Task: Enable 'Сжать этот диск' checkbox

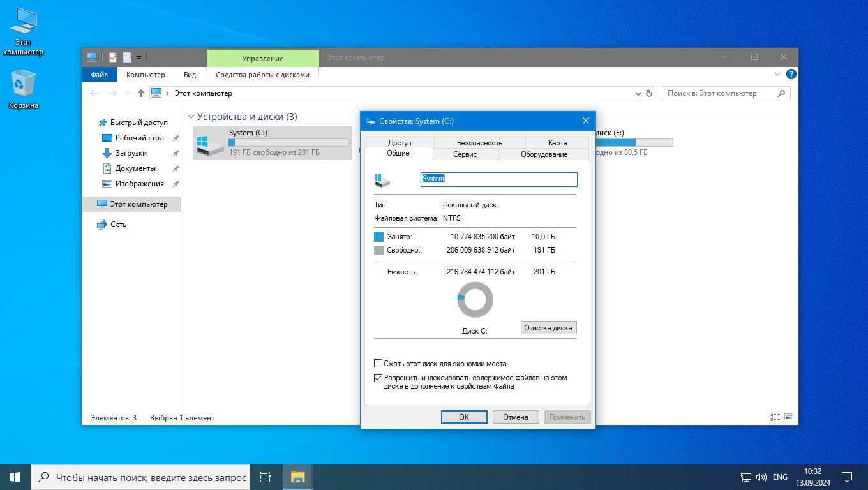Action: (378, 364)
